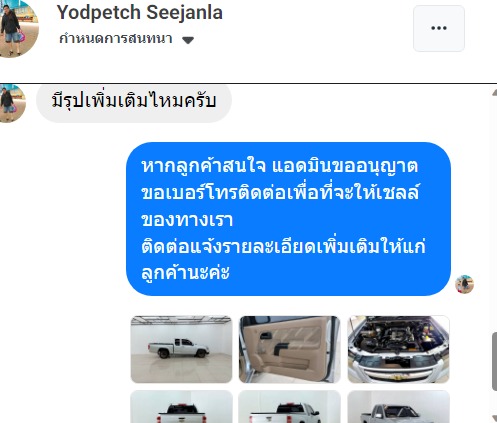The image size is (497, 423).
Task: Click the last line ลูกค้านะค่ะ in blue bubble
Action: [x=186, y=273]
